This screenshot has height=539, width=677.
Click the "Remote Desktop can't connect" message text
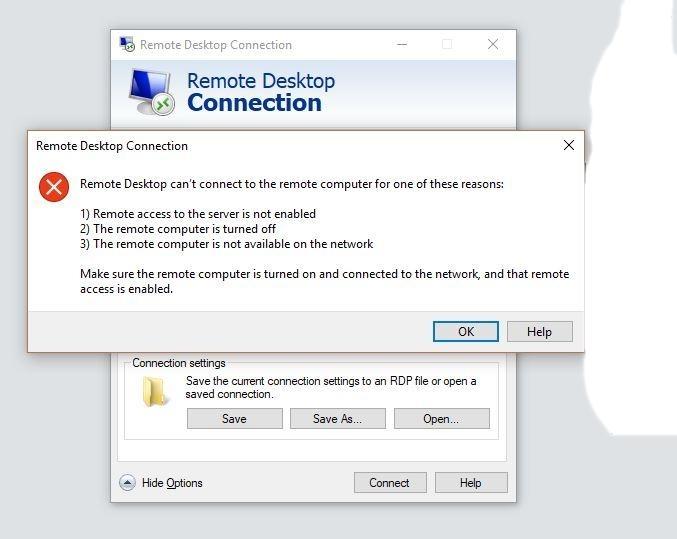[x=292, y=184]
